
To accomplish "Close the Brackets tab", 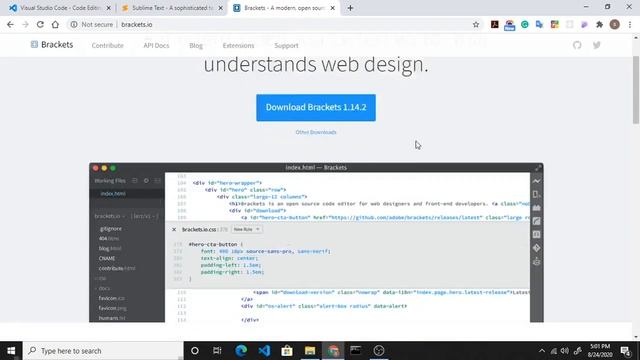I will [333, 8].
